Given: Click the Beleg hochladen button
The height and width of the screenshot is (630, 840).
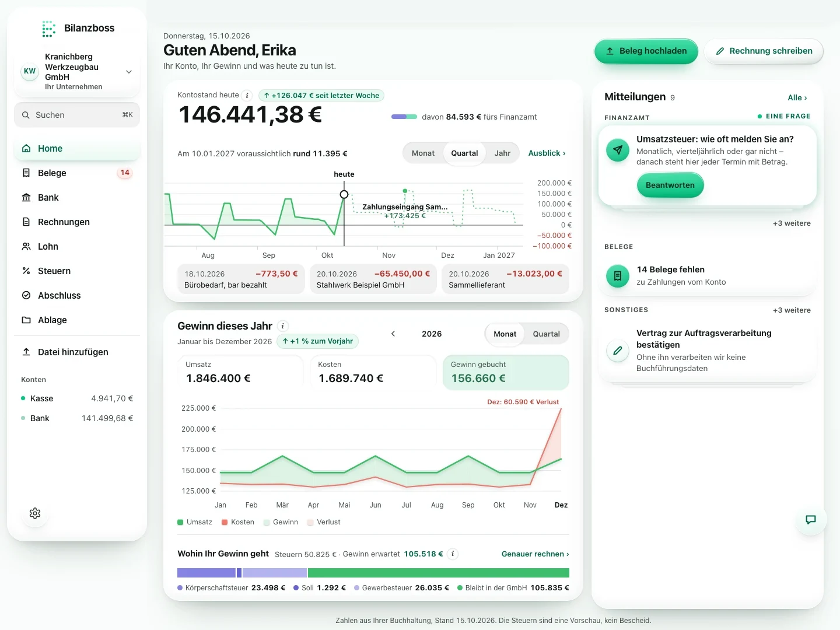Looking at the screenshot, I should (x=646, y=51).
